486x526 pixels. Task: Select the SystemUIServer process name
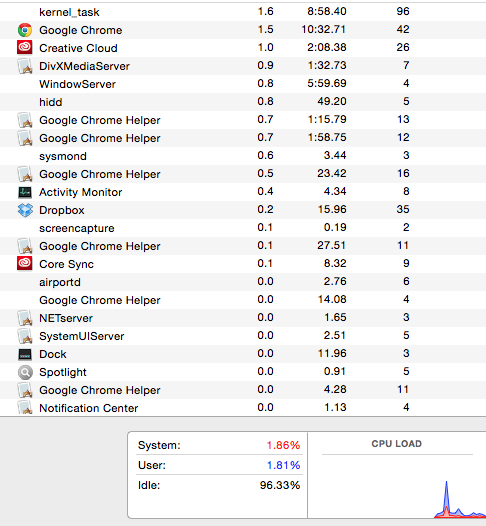click(82, 336)
